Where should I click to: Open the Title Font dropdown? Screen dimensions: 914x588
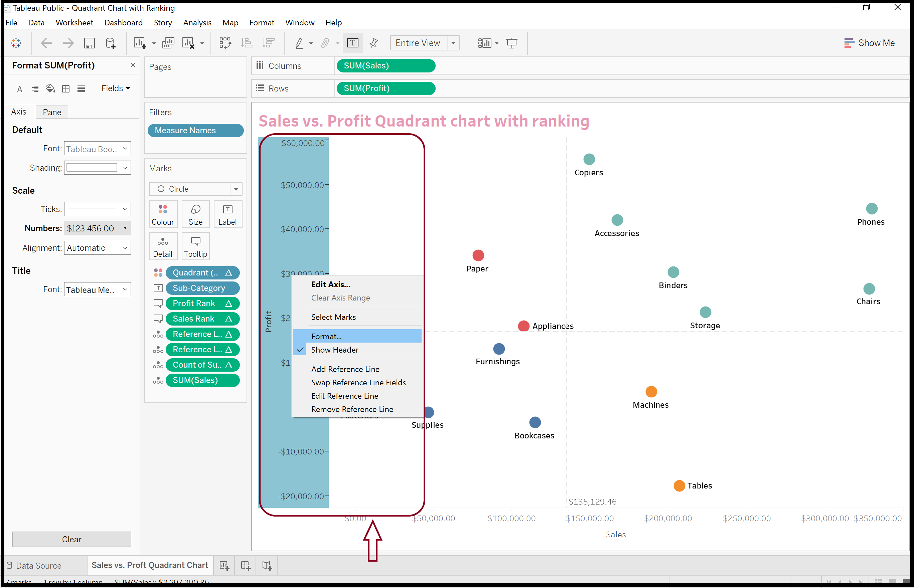[98, 289]
